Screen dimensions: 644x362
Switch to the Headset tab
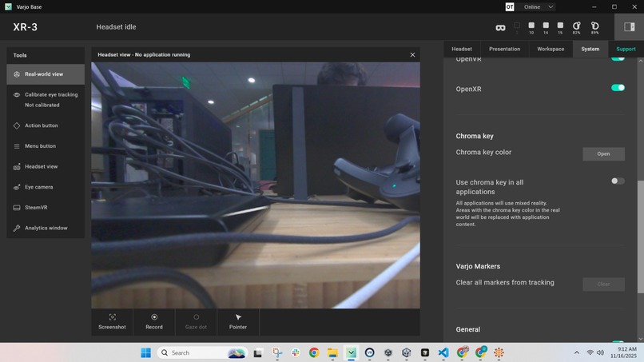point(462,49)
